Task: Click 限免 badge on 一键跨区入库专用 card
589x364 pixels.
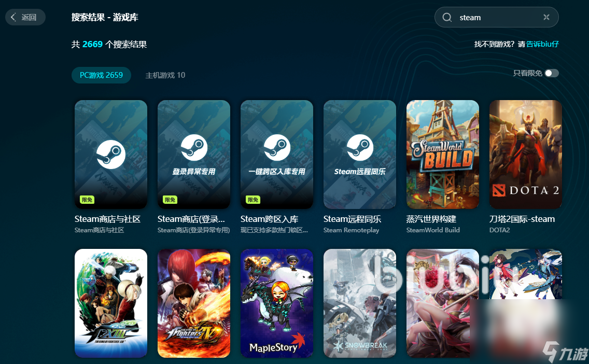Action: (253, 200)
